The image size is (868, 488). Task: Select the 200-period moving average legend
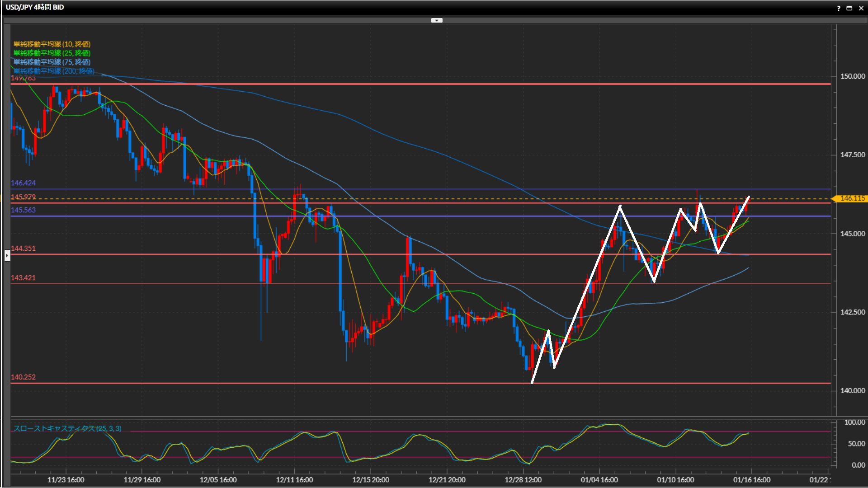(x=54, y=71)
